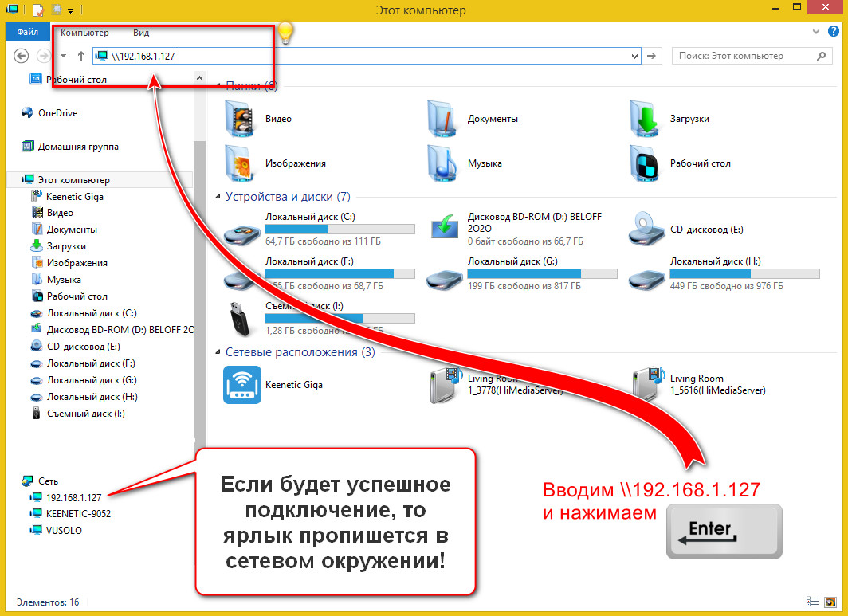The image size is (848, 616).
Task: Click the search magnifier icon
Action: click(822, 56)
